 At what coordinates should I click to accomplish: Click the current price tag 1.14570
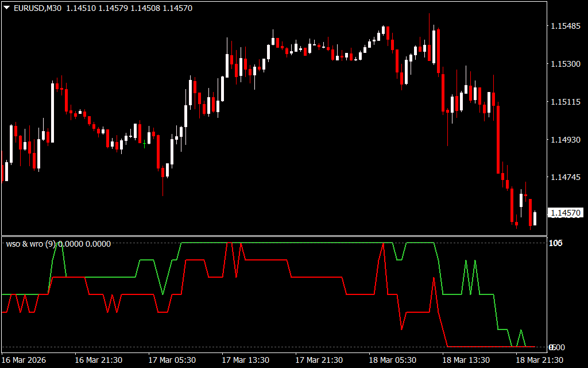click(x=566, y=213)
